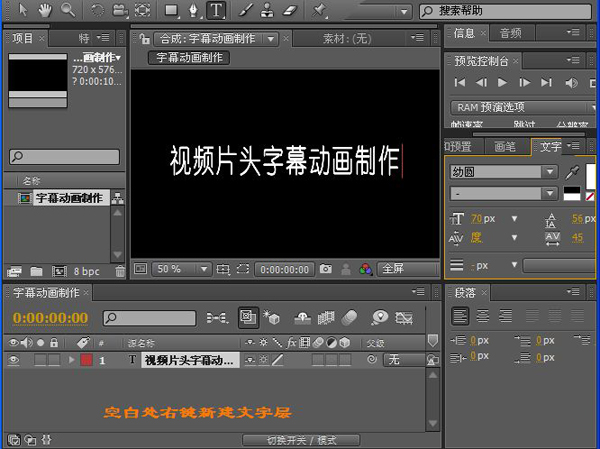Enable motion blur for the composition
Screen dimensions: 600x449
click(x=349, y=318)
